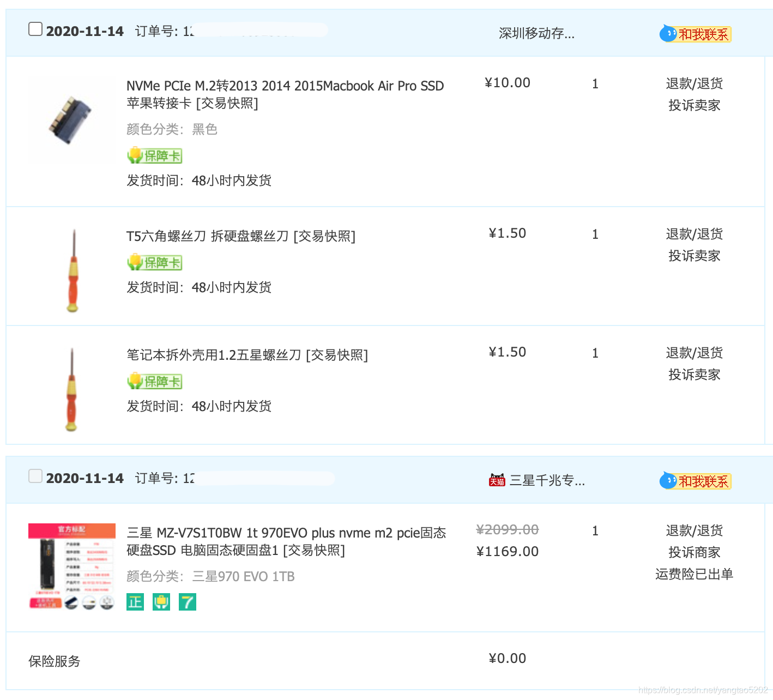Open the Samsung 970EVO plus SSD thumbnail

(71, 566)
